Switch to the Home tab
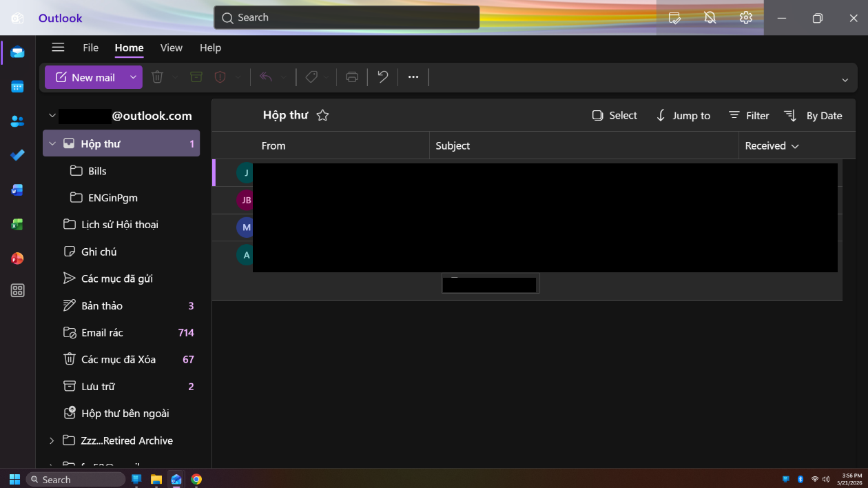The height and width of the screenshot is (488, 868). pyautogui.click(x=129, y=48)
